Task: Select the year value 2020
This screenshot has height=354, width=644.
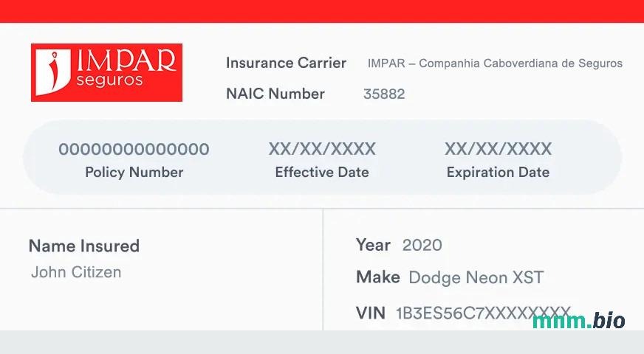Action: [422, 246]
